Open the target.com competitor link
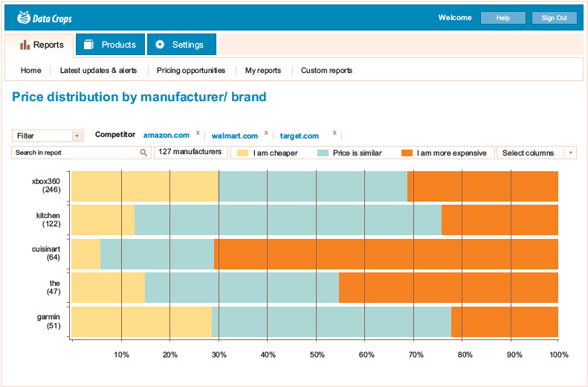This screenshot has height=387, width=588. [x=300, y=136]
